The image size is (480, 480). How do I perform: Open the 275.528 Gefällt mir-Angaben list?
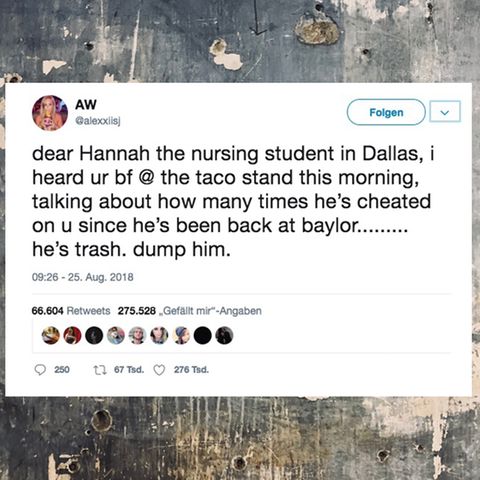coord(190,311)
